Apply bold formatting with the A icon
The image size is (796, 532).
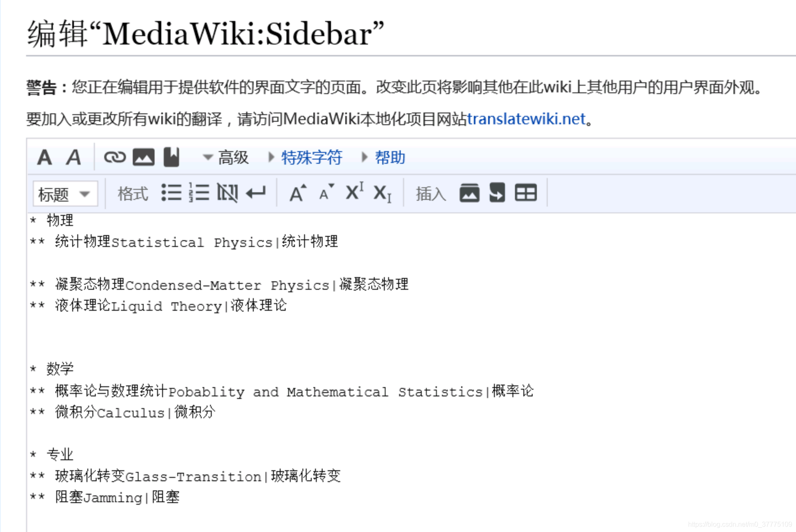pos(45,157)
